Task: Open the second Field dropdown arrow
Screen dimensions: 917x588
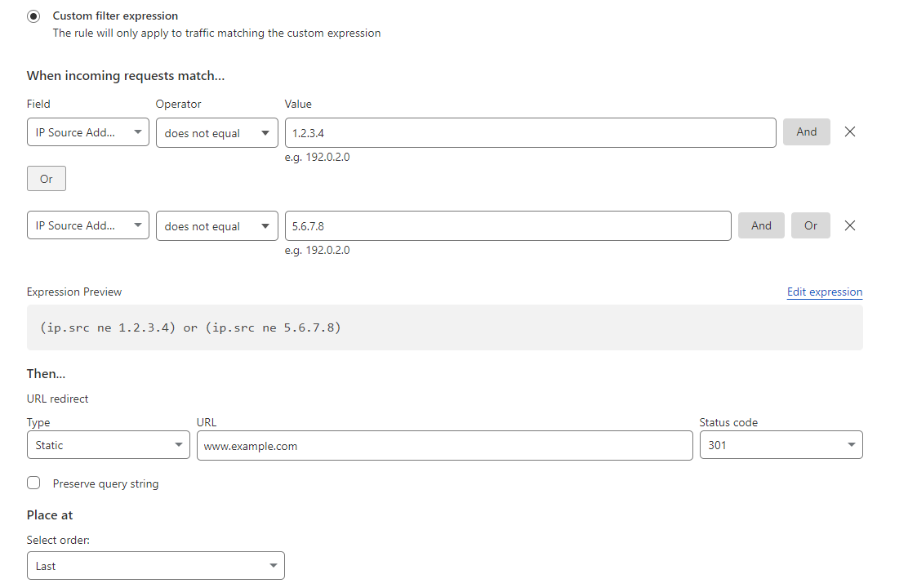Action: (x=137, y=225)
